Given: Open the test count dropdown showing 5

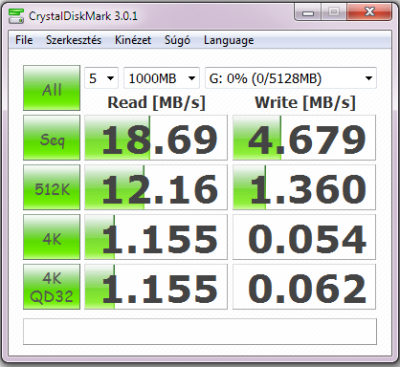Looking at the screenshot, I should click(101, 78).
